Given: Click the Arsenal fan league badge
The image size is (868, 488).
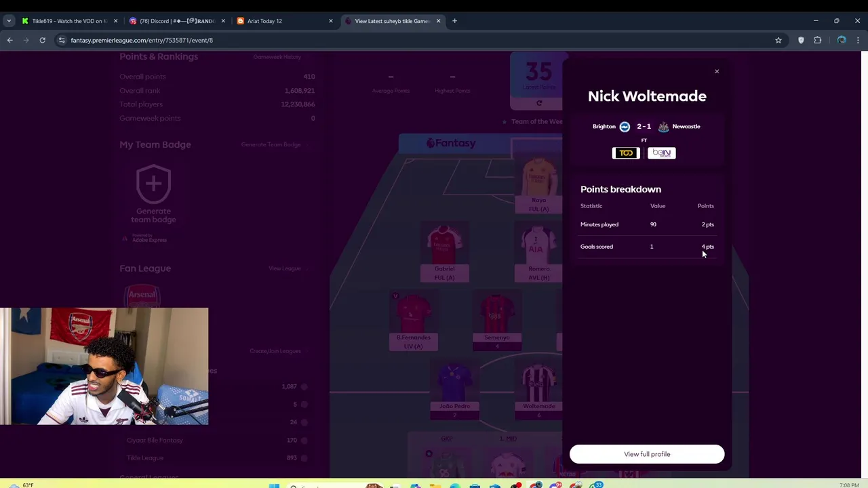Looking at the screenshot, I should 142,296.
